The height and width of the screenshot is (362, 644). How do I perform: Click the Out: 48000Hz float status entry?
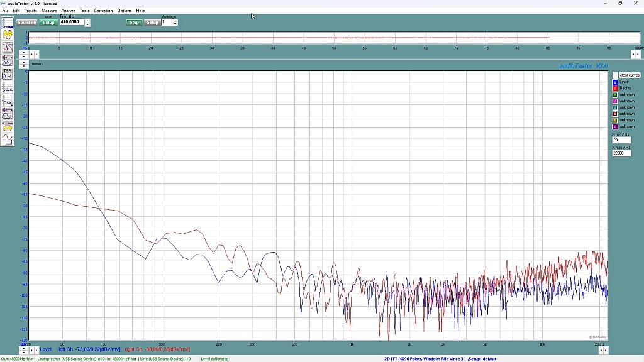pos(17,359)
